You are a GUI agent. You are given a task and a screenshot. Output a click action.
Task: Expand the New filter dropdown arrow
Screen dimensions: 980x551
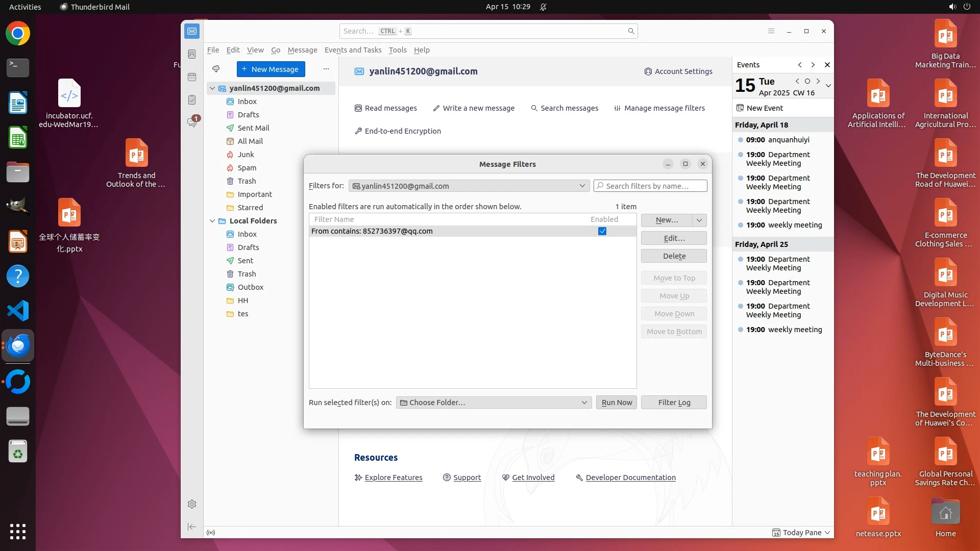(x=699, y=220)
